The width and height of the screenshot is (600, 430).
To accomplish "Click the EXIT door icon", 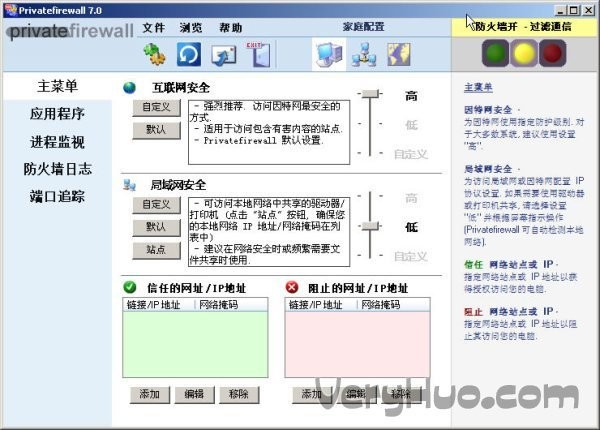I will pyautogui.click(x=259, y=54).
